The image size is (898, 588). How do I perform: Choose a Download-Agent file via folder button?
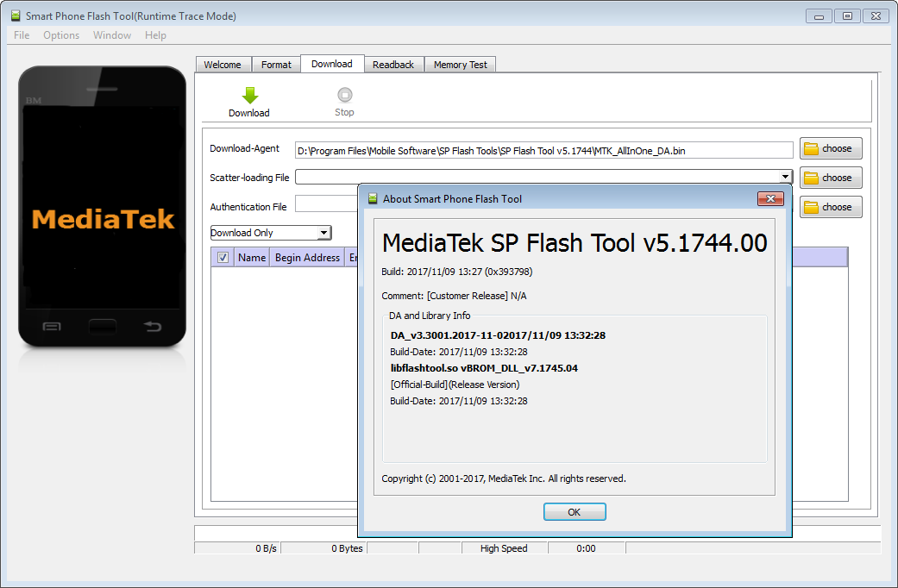click(x=831, y=149)
